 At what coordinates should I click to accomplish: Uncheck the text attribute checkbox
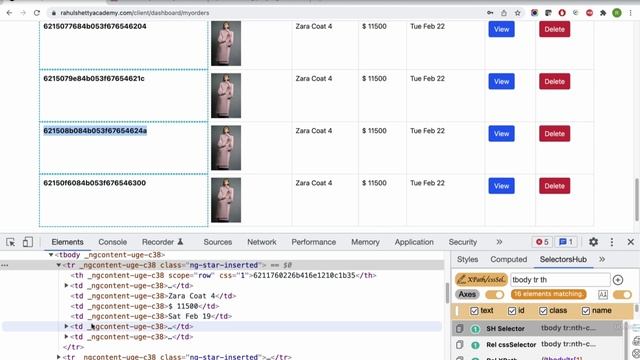[x=474, y=311]
